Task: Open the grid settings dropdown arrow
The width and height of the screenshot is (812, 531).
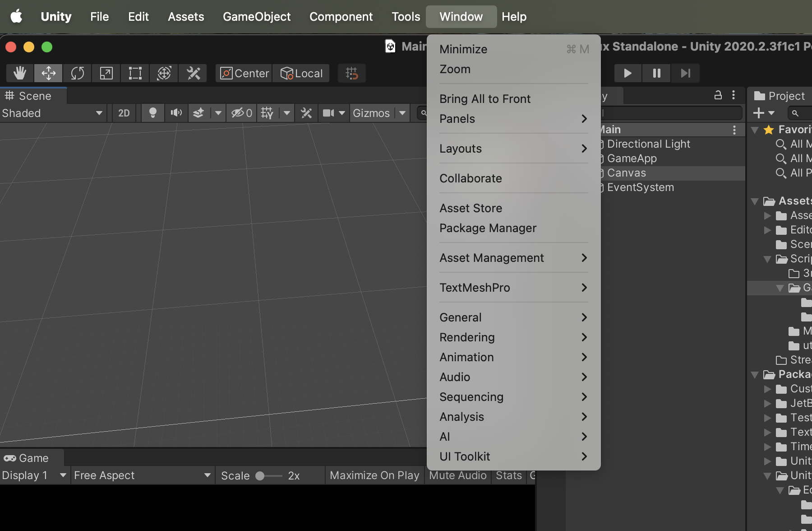Action: click(287, 113)
